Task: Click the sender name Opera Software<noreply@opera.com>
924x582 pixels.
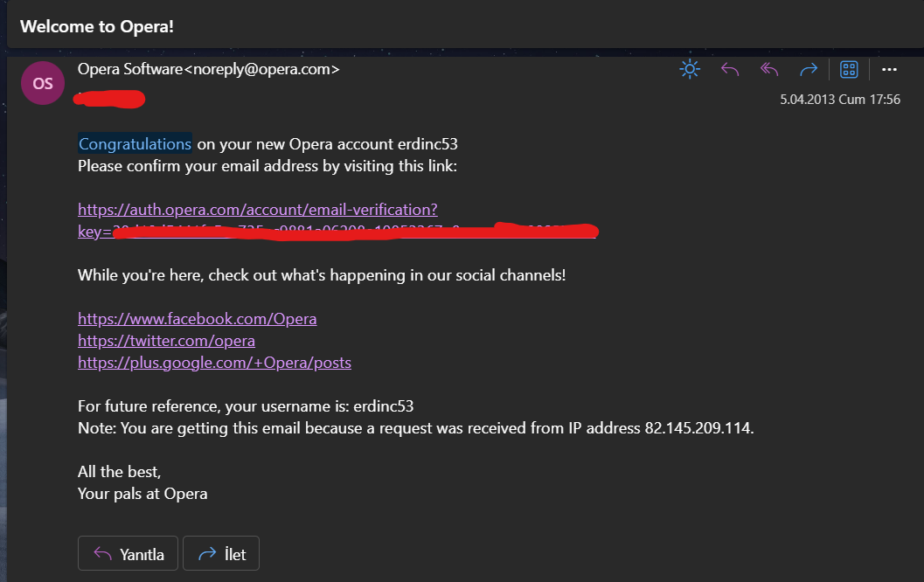Action: pyautogui.click(x=209, y=69)
